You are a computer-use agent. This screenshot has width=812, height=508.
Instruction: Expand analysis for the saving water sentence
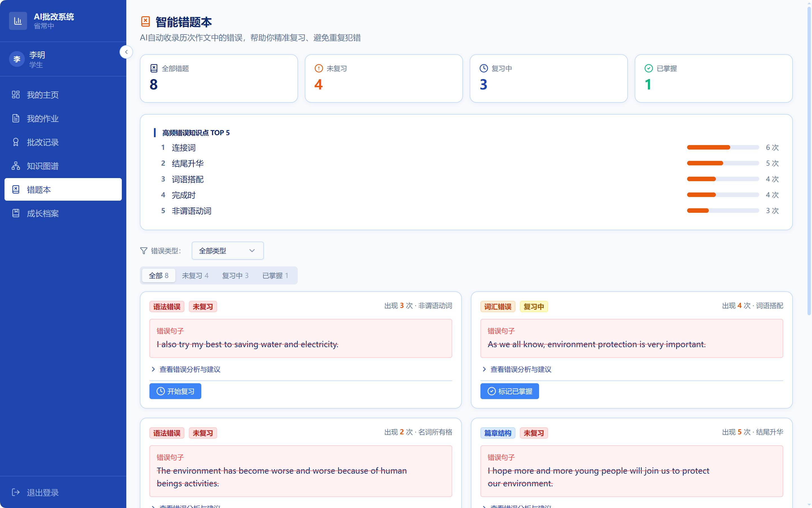point(186,369)
